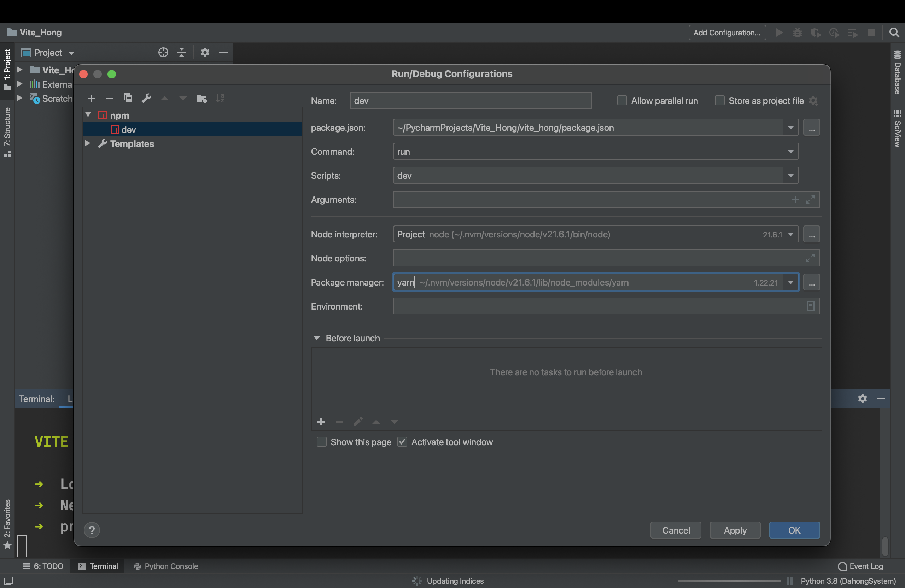Open Project panel settings gear
The image size is (905, 588).
coord(205,52)
